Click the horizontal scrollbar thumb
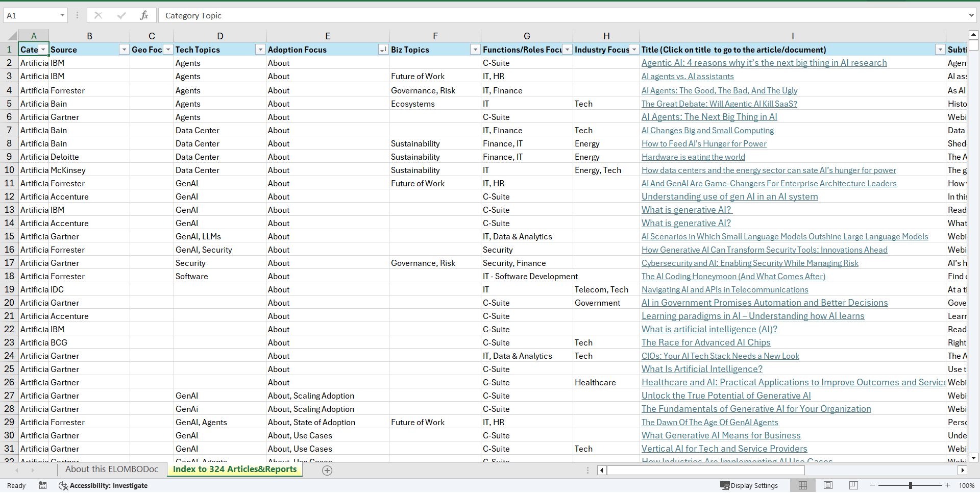The width and height of the screenshot is (980, 493). 706,471
